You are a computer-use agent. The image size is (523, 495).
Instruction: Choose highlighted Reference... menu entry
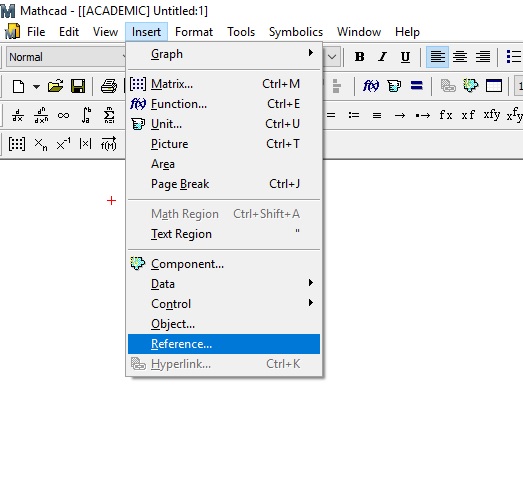(x=224, y=344)
